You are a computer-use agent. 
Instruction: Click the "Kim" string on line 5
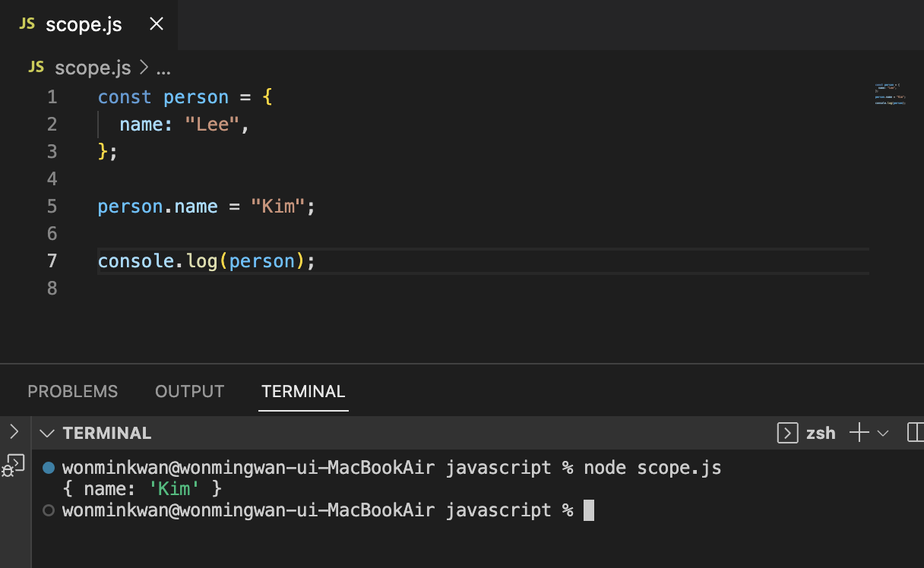point(278,207)
